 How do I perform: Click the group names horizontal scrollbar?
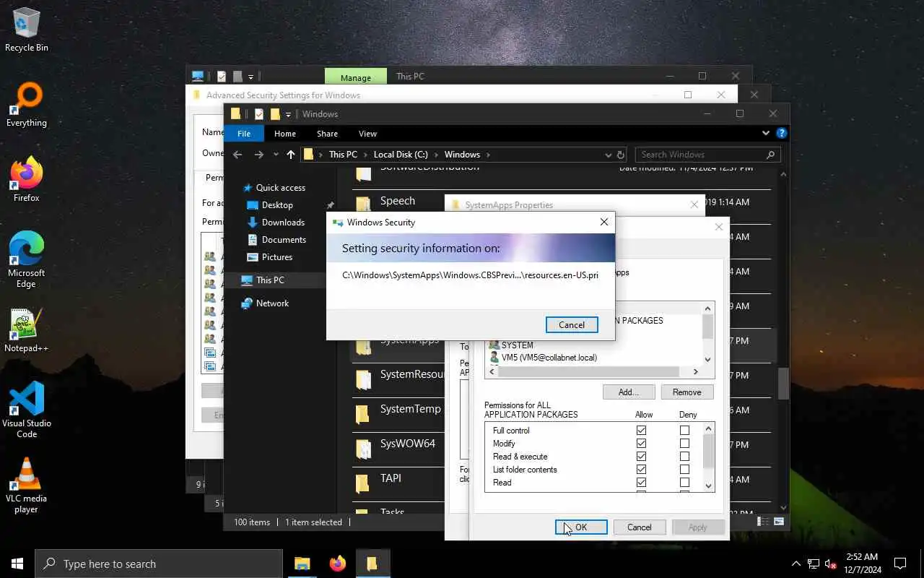589,371
